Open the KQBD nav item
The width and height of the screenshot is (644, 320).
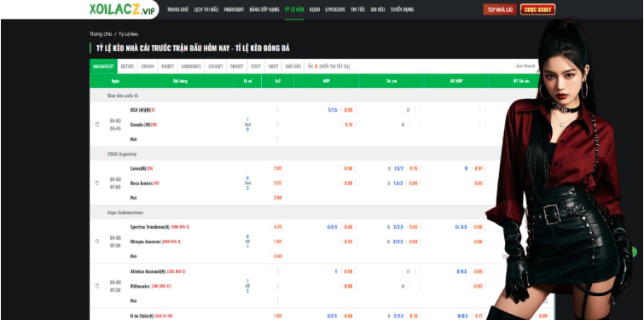[x=315, y=9]
